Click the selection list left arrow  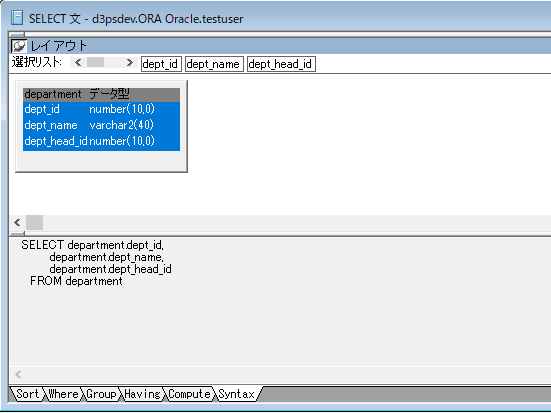78,63
